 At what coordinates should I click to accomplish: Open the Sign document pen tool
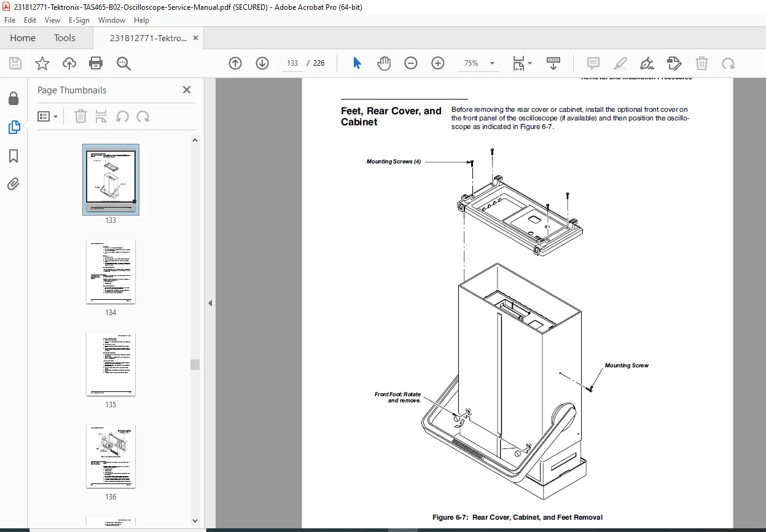tap(647, 63)
